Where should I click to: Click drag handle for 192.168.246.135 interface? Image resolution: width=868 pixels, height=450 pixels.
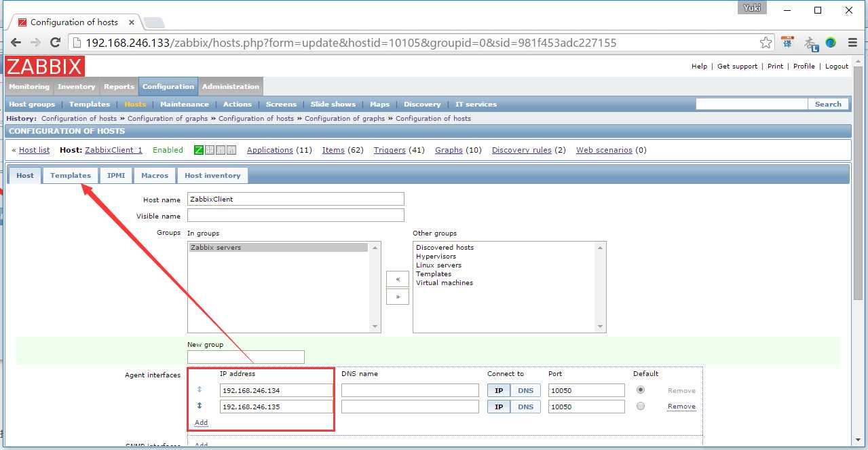[200, 406]
